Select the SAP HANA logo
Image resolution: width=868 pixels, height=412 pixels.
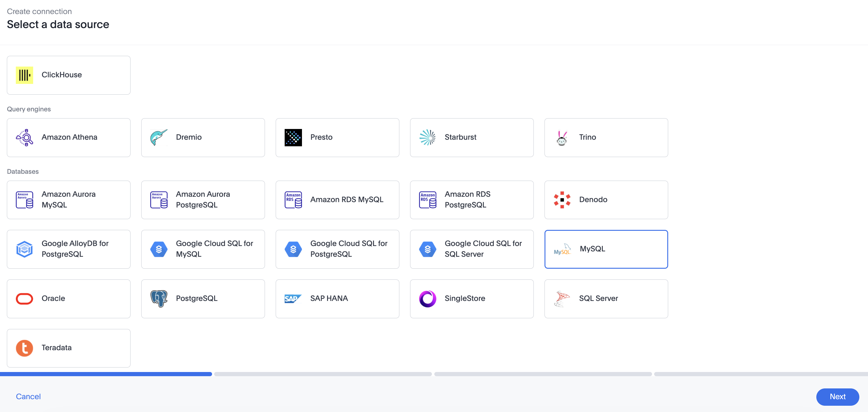[293, 298]
